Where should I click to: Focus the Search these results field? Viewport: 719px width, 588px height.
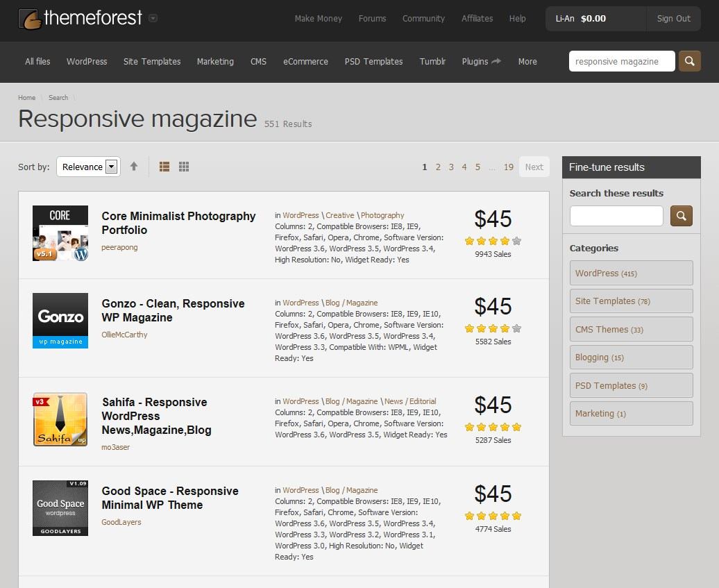point(616,216)
